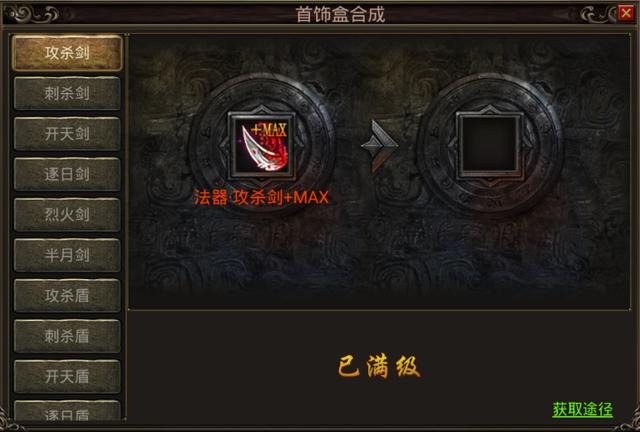The width and height of the screenshot is (640, 432).
Task: Select the 攻杀剑 tab
Action: [67, 53]
